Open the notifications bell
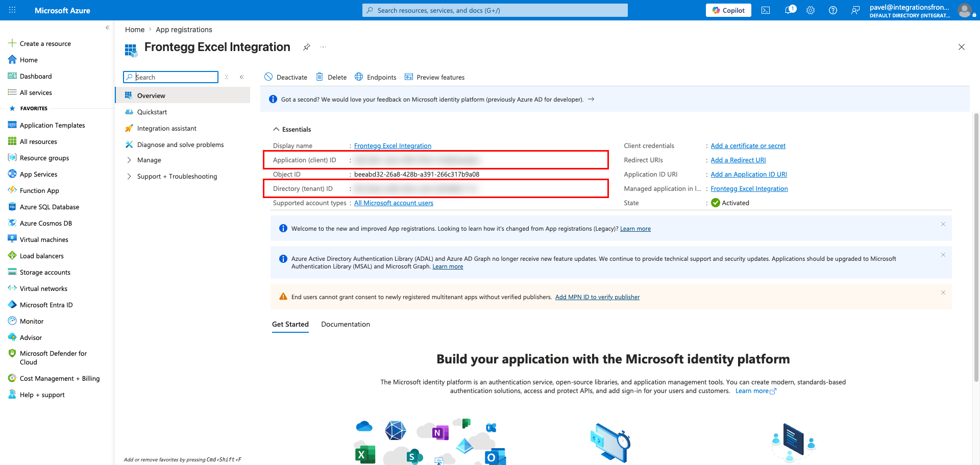The height and width of the screenshot is (465, 980). tap(789, 10)
